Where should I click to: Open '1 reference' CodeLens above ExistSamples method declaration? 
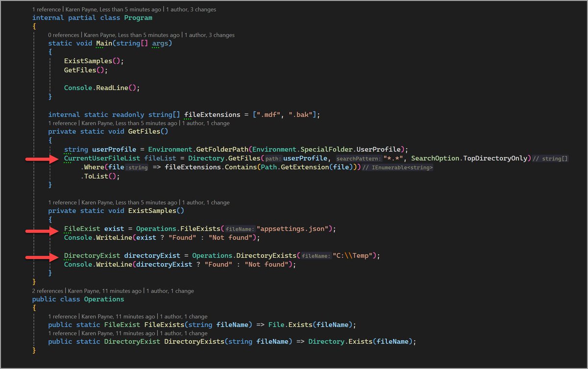[x=63, y=203]
